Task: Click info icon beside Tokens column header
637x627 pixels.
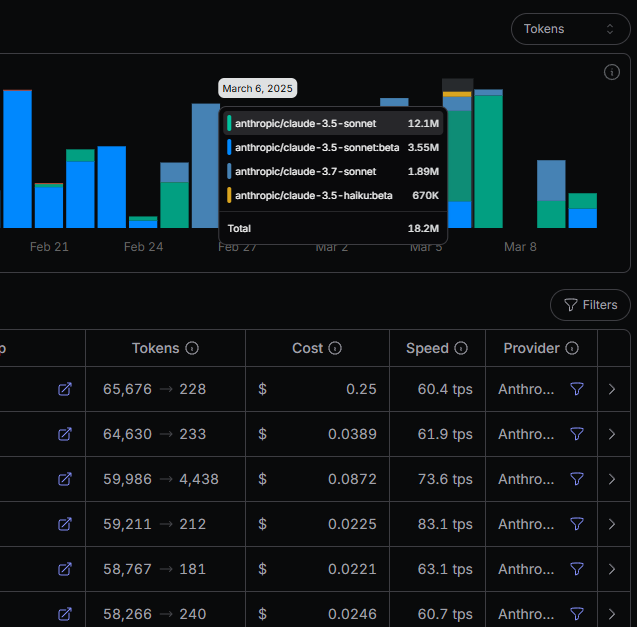Action: (x=192, y=348)
